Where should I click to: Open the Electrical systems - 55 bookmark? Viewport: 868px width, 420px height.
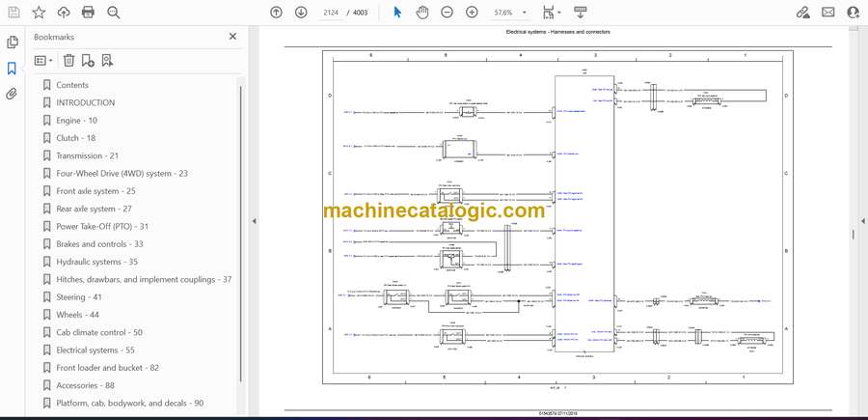(x=95, y=350)
